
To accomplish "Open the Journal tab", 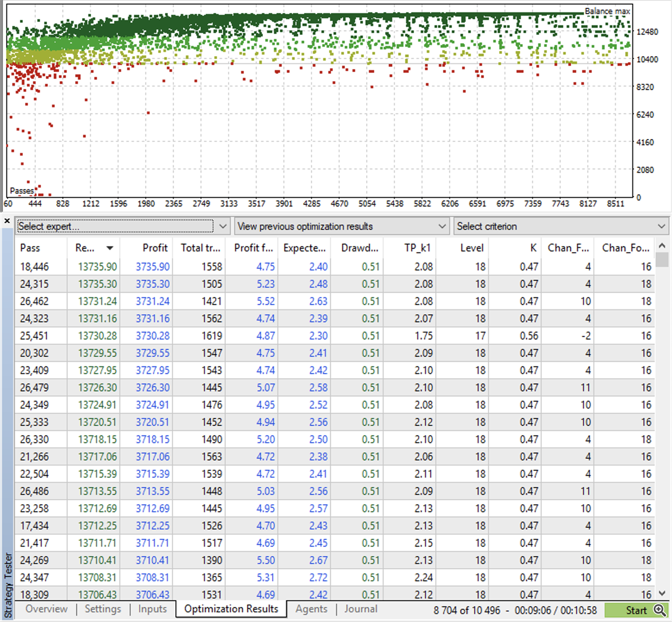I will [x=361, y=609].
